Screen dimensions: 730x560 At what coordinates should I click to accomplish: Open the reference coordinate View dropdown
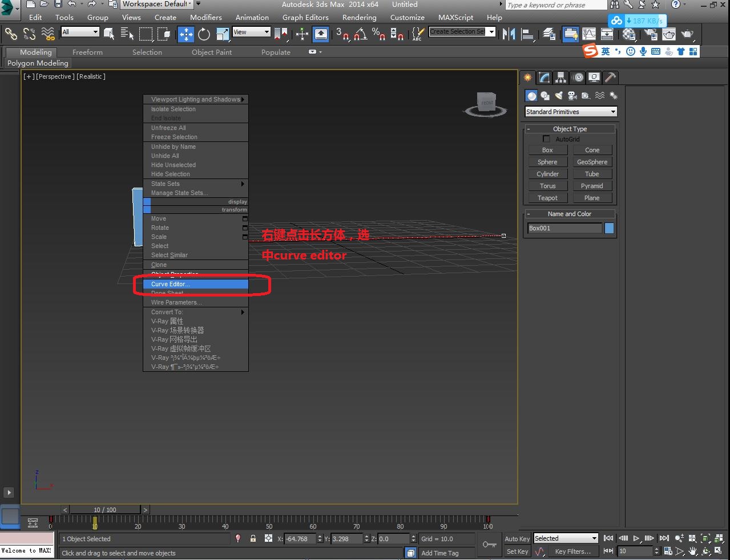[x=252, y=32]
